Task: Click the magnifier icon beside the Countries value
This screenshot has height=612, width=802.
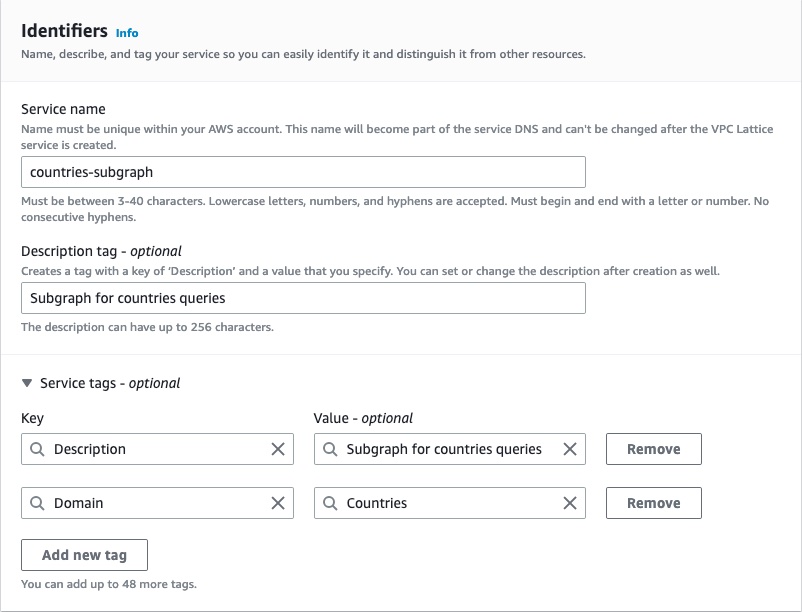Action: (x=328, y=503)
